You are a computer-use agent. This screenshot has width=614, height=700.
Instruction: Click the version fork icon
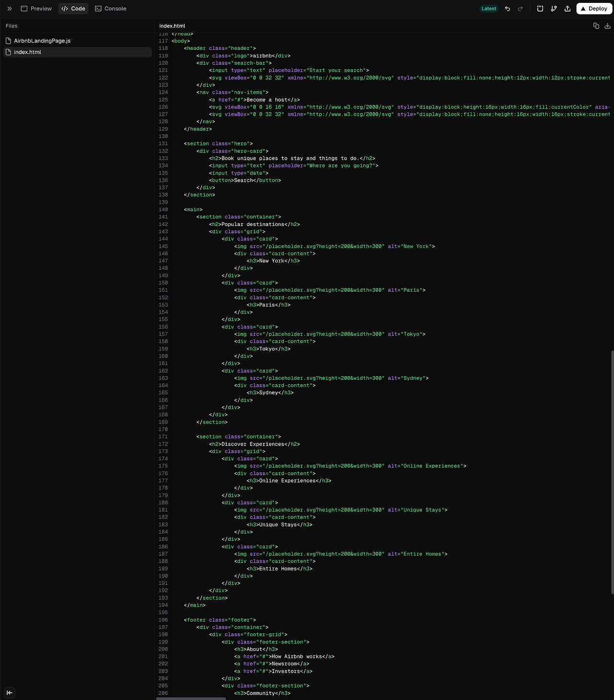point(554,8)
